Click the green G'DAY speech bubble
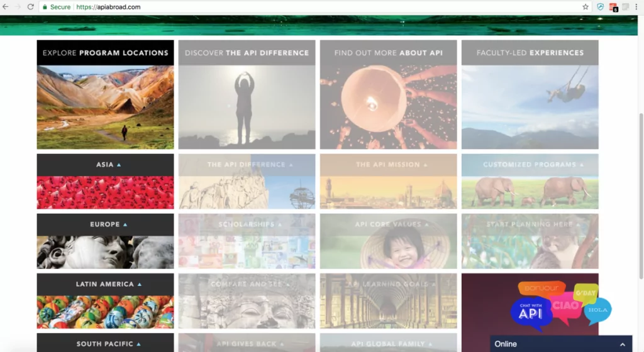The height and width of the screenshot is (352, 644). 586,293
